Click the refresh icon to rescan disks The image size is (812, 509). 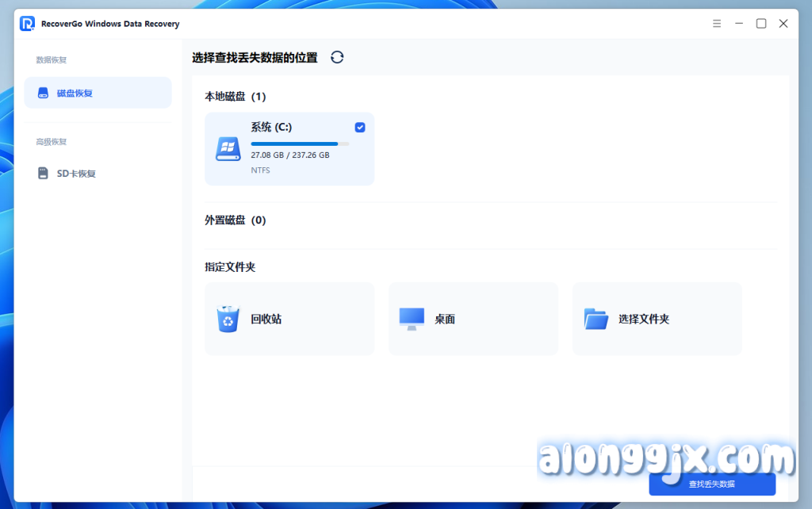point(336,57)
